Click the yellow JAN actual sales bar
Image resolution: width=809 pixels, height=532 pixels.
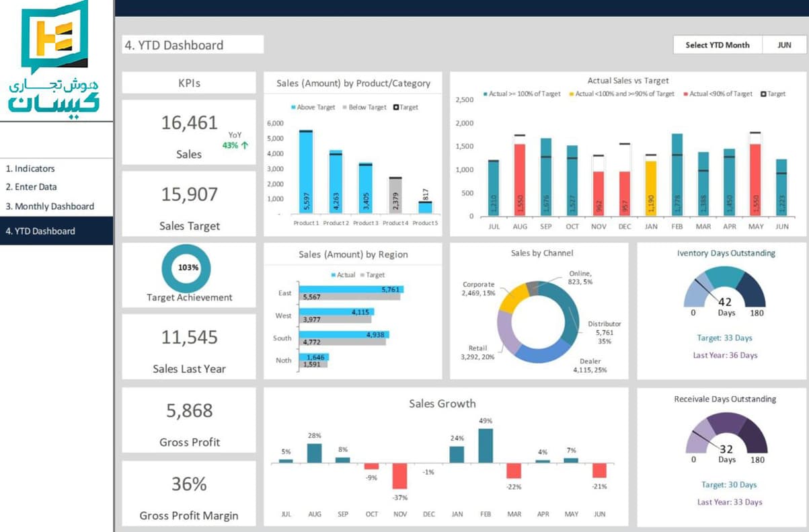point(650,188)
